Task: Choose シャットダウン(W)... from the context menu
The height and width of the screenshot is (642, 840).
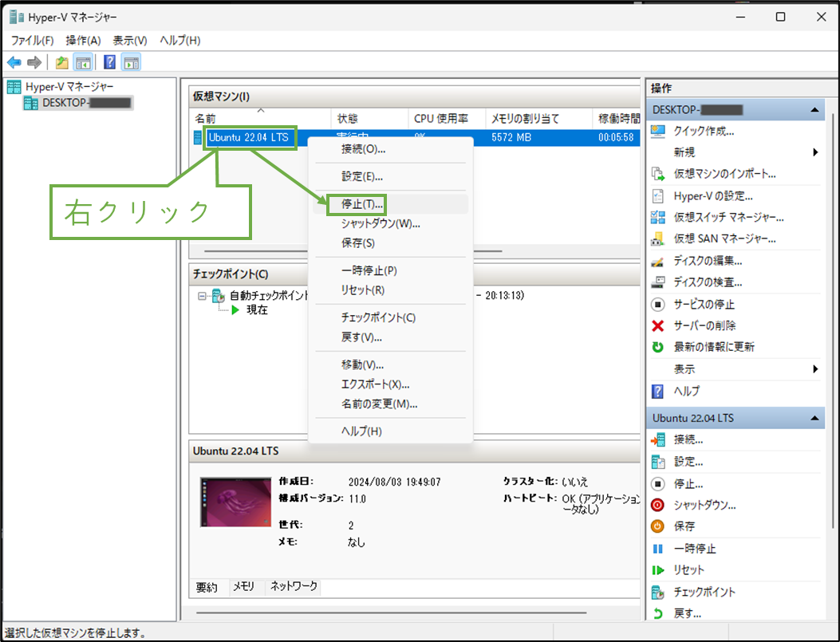Action: pos(391,224)
